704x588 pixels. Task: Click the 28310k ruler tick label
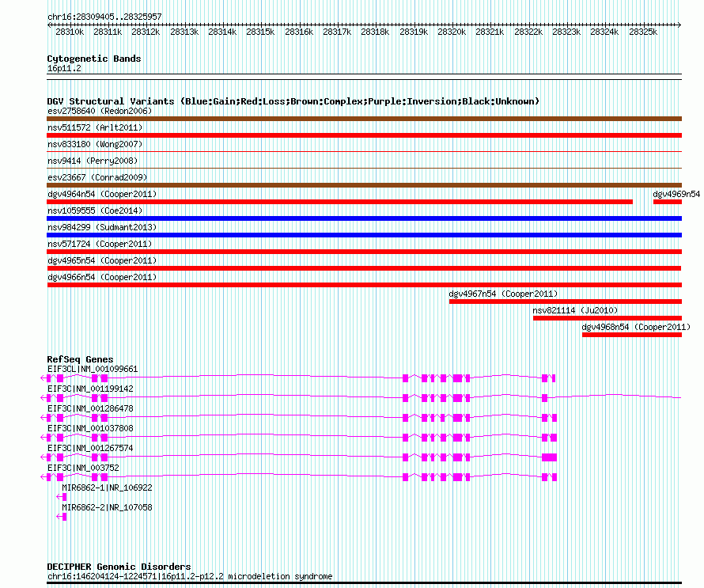tap(70, 32)
